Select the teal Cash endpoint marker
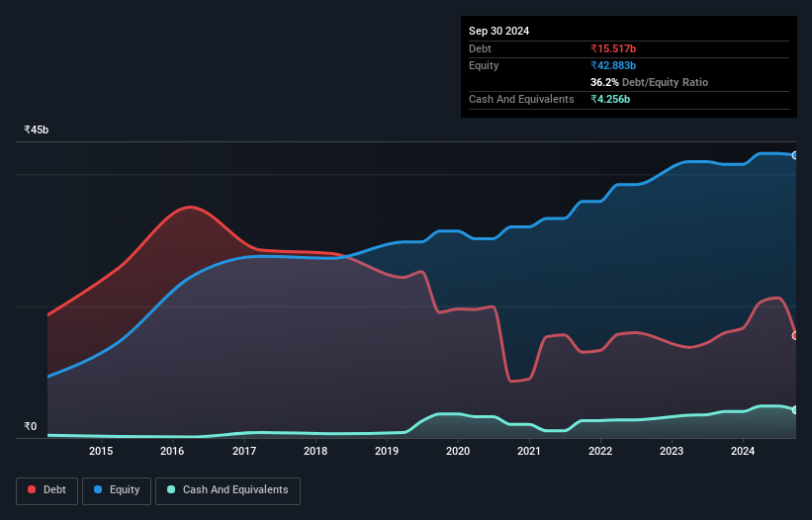The height and width of the screenshot is (520, 812). [795, 410]
